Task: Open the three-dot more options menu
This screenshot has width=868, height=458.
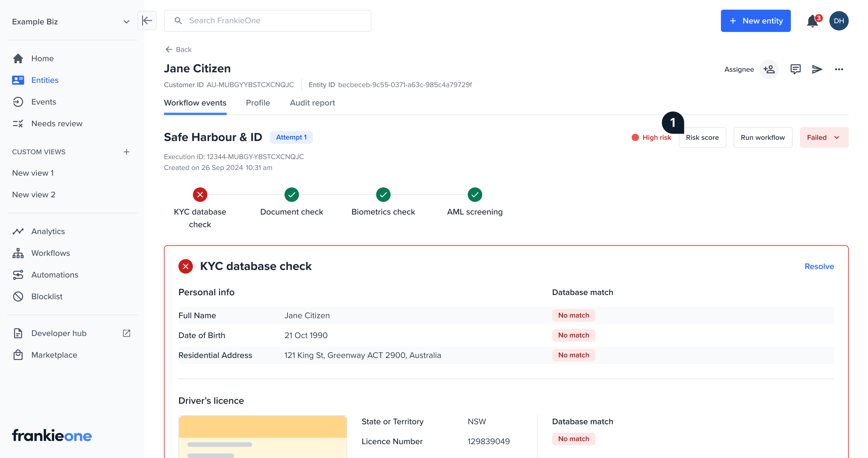Action: (x=839, y=69)
